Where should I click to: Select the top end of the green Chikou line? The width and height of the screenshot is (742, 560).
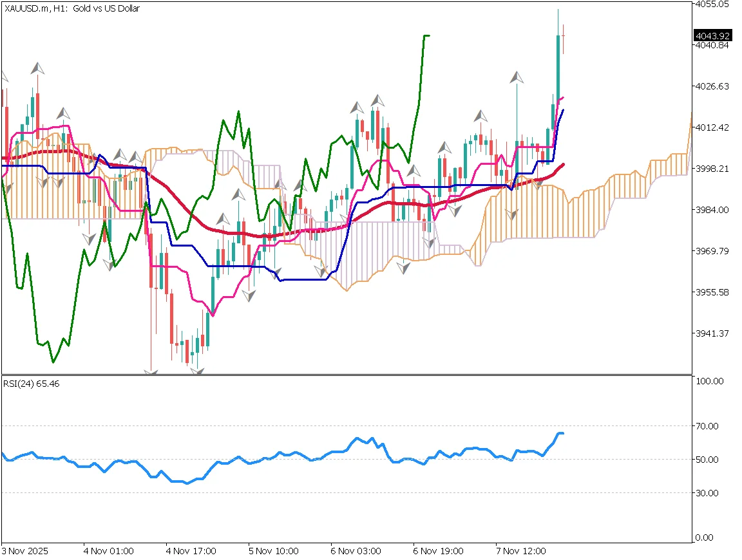[x=426, y=35]
